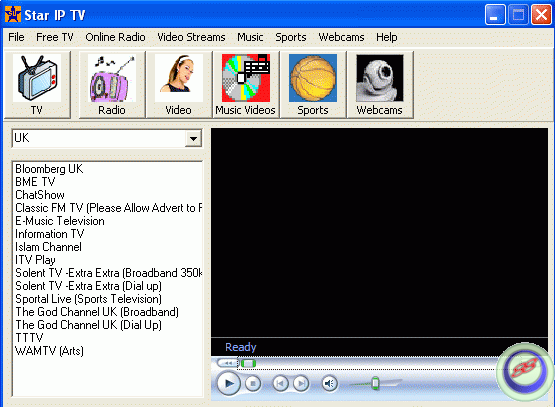Open the Video Streams menu
Viewport: 555px width, 407px height.
pos(191,37)
